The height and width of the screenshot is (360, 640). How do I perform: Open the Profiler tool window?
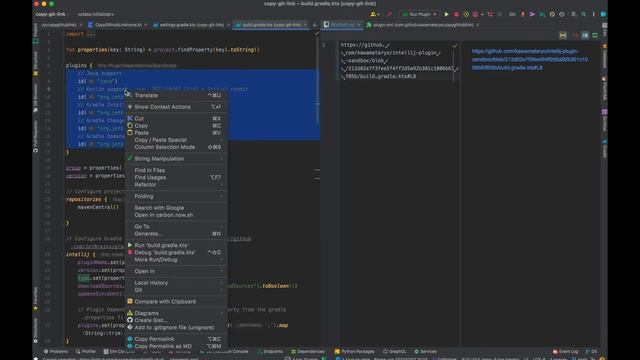[x=86, y=351]
